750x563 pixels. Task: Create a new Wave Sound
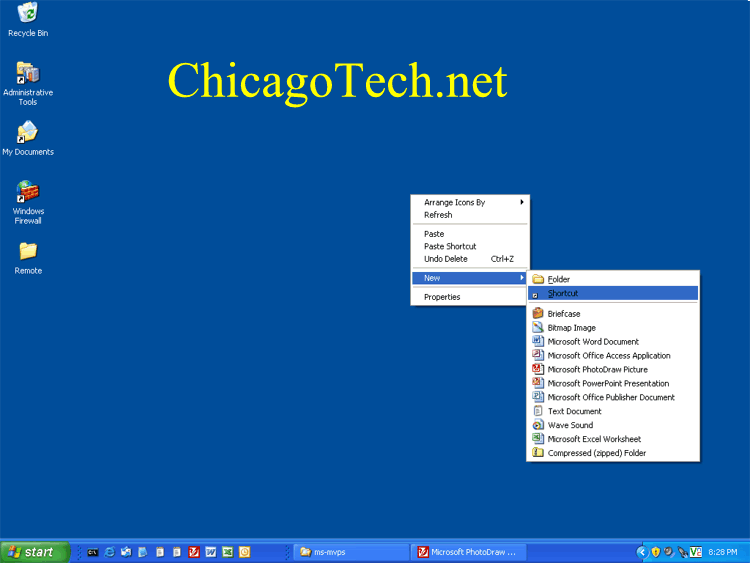point(613,425)
